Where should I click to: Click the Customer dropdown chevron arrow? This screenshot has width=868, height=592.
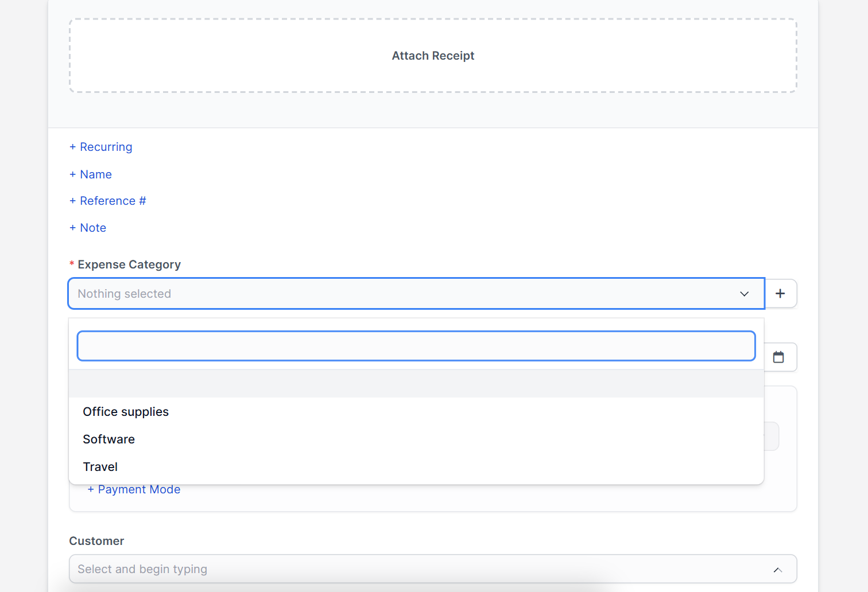(778, 570)
